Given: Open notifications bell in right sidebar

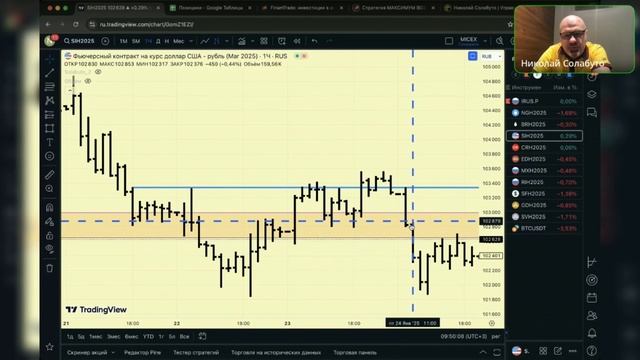Looking at the screenshot, I should tap(592, 333).
